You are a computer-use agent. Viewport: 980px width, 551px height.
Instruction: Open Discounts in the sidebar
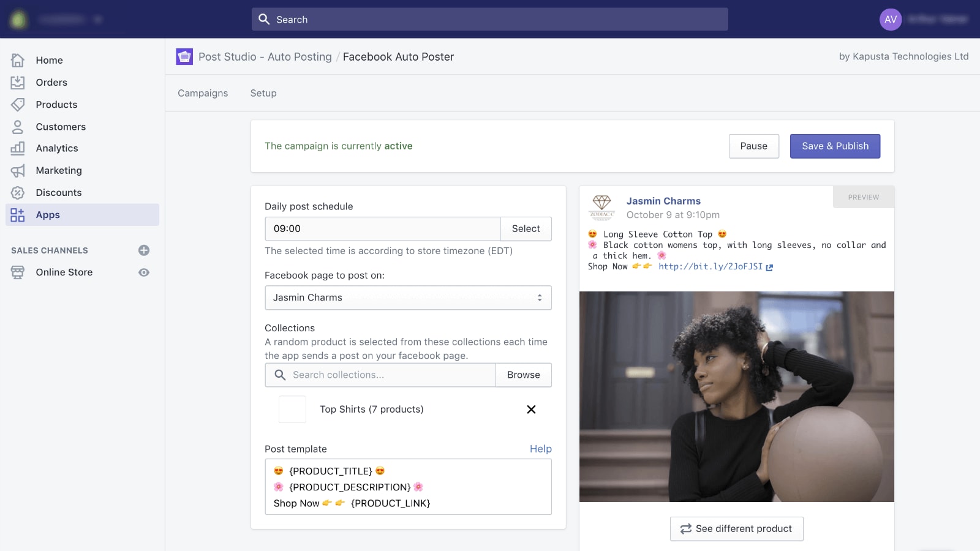point(59,192)
